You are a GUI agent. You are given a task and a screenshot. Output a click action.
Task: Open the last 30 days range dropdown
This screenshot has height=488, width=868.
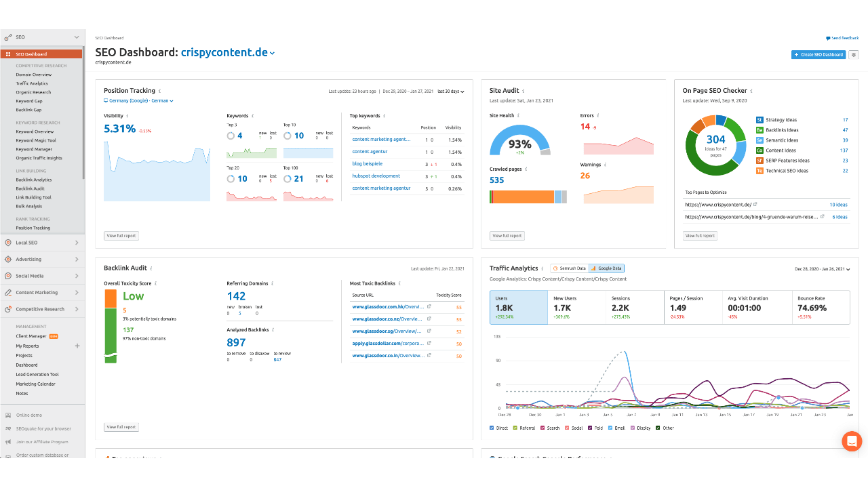coord(450,91)
